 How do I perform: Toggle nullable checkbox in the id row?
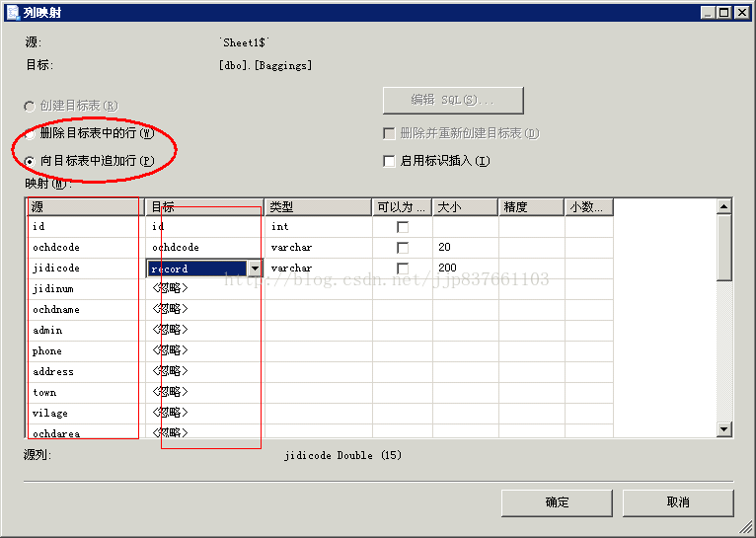[x=402, y=227]
